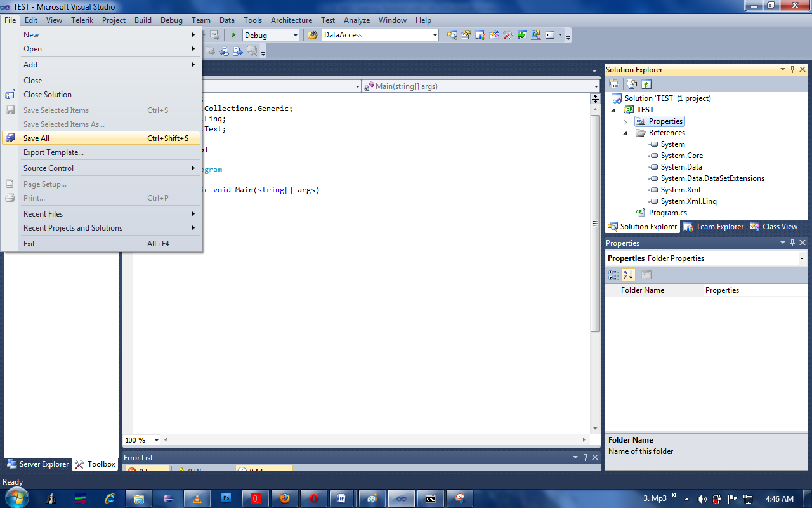Collapse the TEST project node
The image size is (812, 508).
[613, 110]
